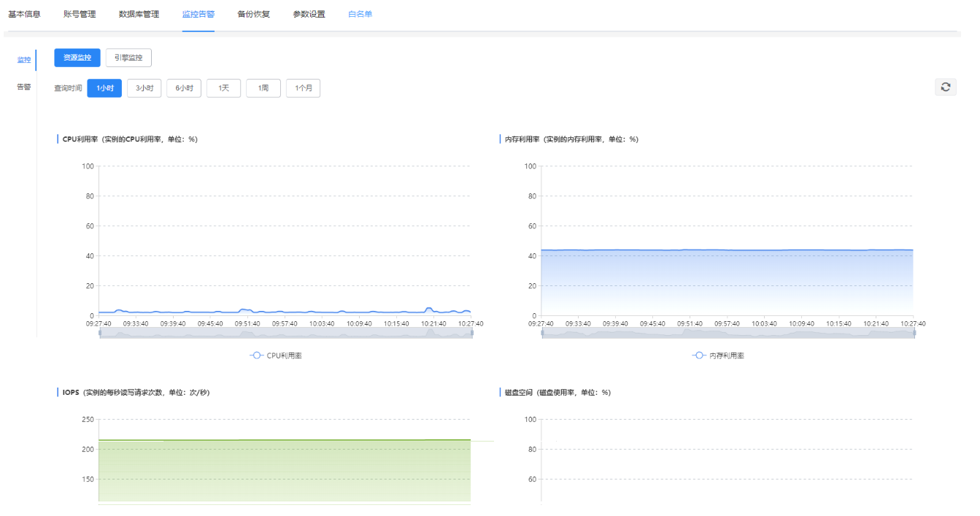This screenshot has height=516, width=980.
Task: Switch to the 白名单 tab
Action: point(360,14)
